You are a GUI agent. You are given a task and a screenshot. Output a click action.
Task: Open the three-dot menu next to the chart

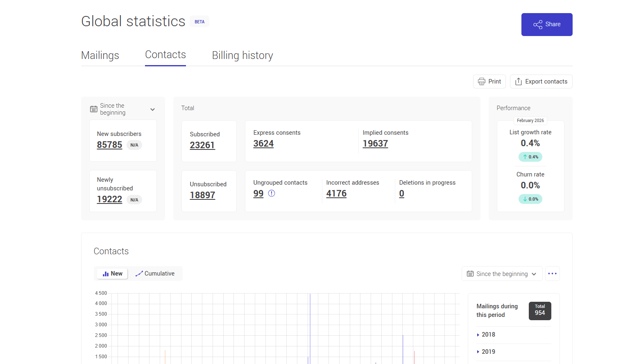tap(552, 274)
